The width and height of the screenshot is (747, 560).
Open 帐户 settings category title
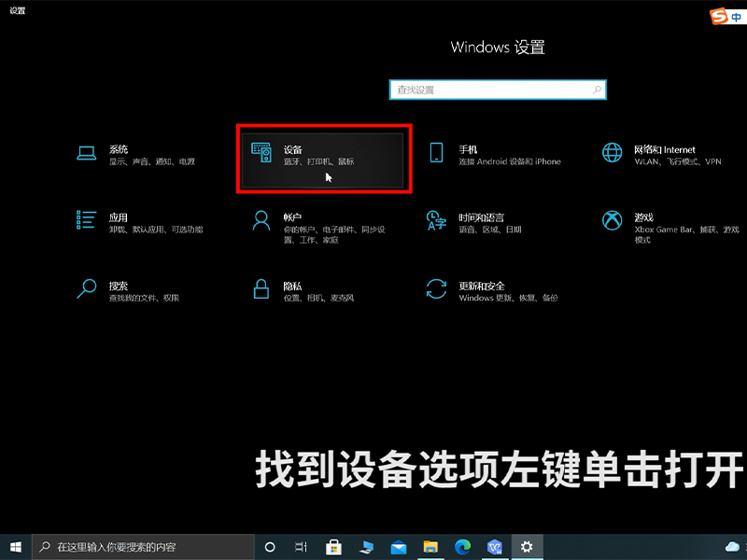pos(292,217)
